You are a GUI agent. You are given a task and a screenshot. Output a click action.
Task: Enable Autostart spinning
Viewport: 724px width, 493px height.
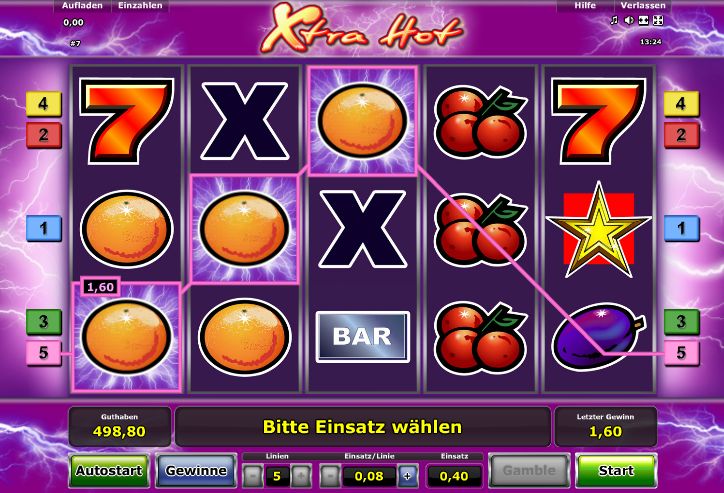point(109,471)
